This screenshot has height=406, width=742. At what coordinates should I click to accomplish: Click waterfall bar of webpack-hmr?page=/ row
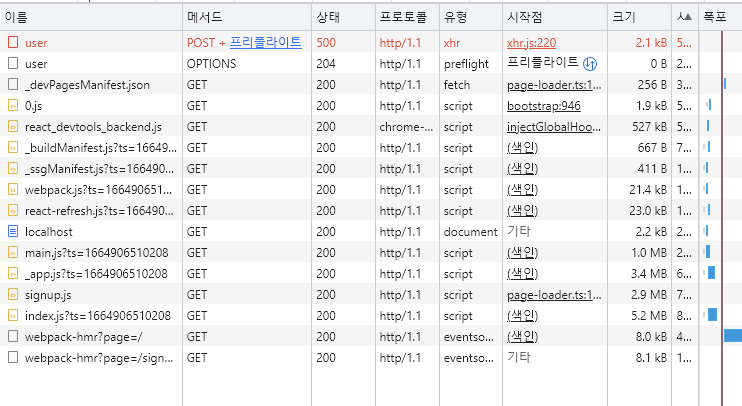click(733, 335)
